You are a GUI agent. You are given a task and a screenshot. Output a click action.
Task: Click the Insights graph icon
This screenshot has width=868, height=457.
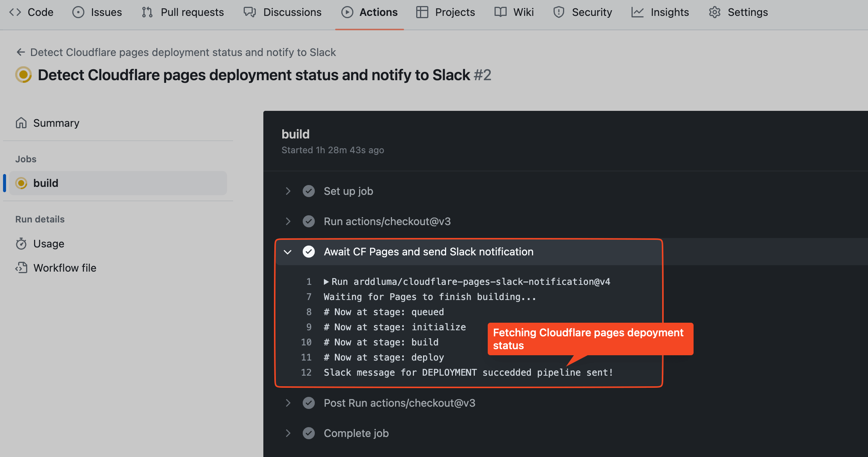tap(638, 12)
